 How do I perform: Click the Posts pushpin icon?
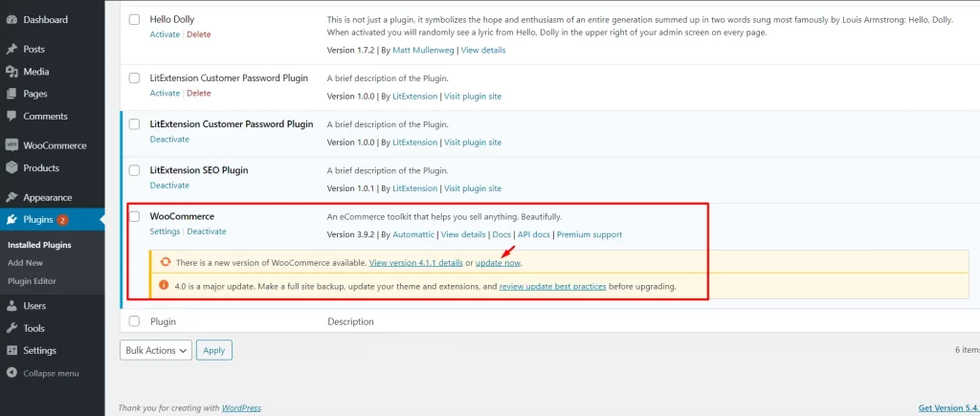(11, 49)
